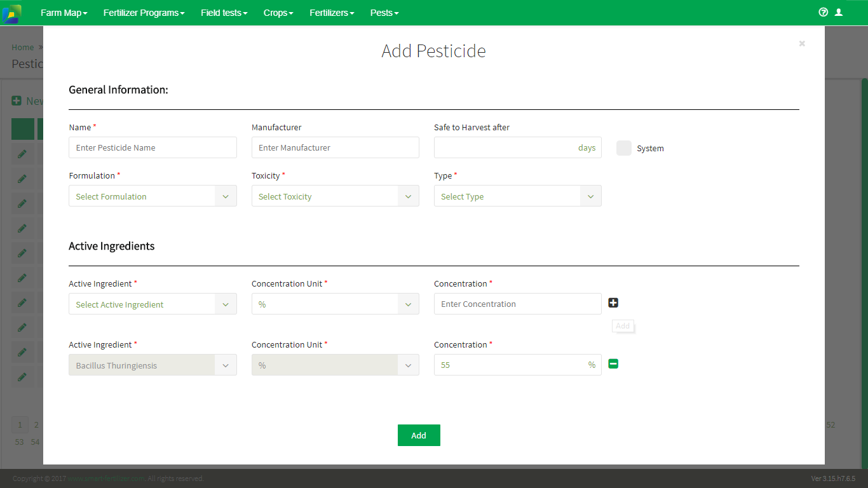Click the concentration field showing 55

[x=518, y=365]
